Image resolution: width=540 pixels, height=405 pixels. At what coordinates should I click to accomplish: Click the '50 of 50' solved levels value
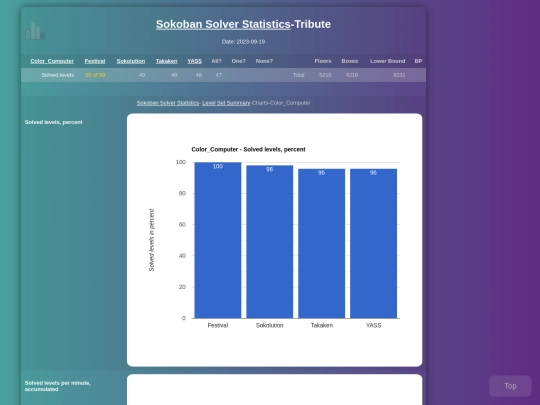click(x=95, y=75)
